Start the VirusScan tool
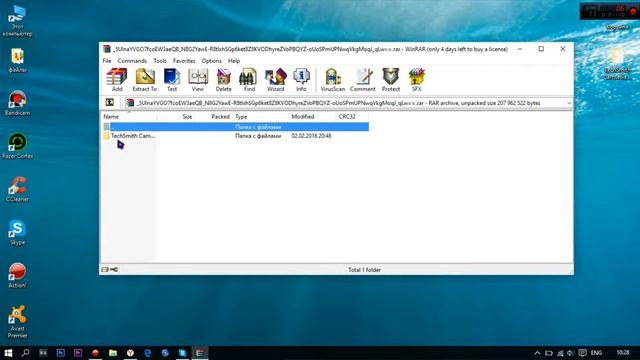The image size is (640, 360). click(x=333, y=80)
